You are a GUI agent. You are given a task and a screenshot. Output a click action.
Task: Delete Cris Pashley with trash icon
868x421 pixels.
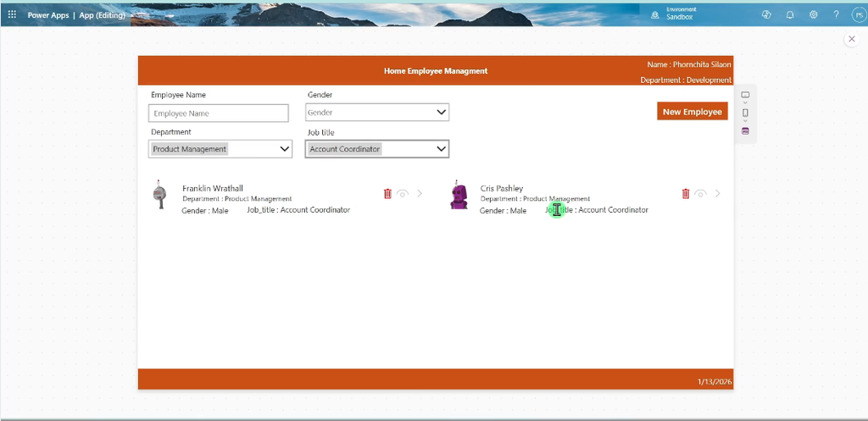(x=685, y=194)
